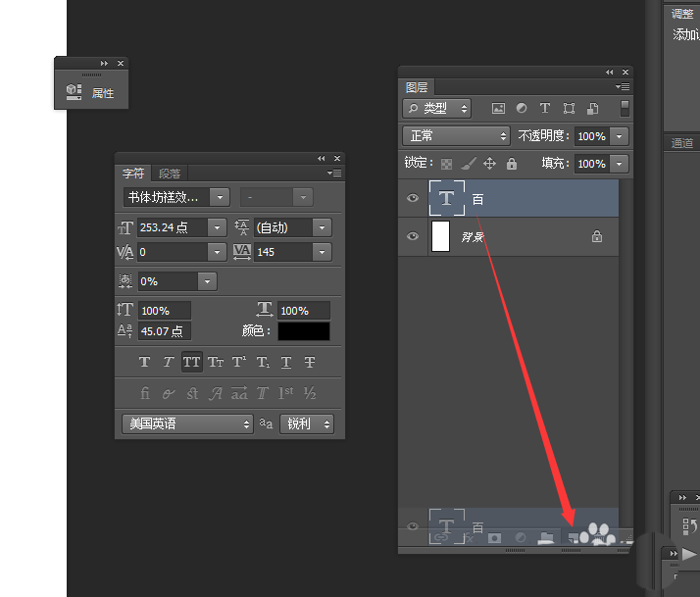Hide the 百 text layer eye
This screenshot has height=597, width=700.
[413, 198]
